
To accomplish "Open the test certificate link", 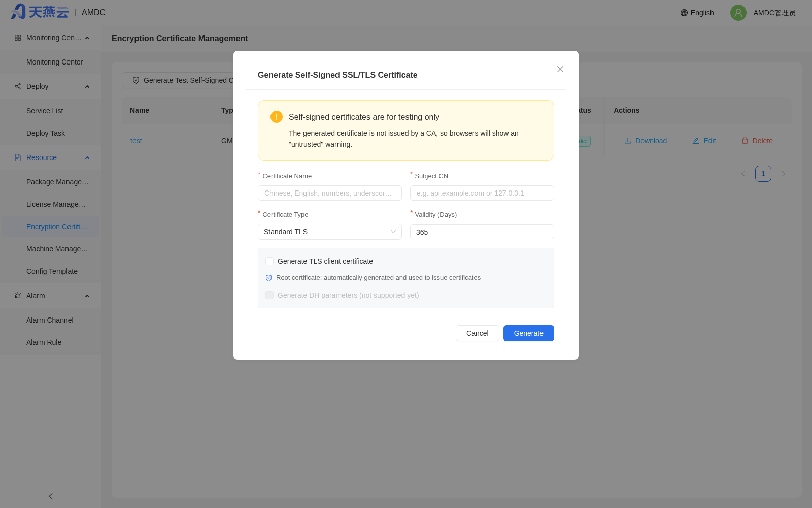I will click(136, 141).
